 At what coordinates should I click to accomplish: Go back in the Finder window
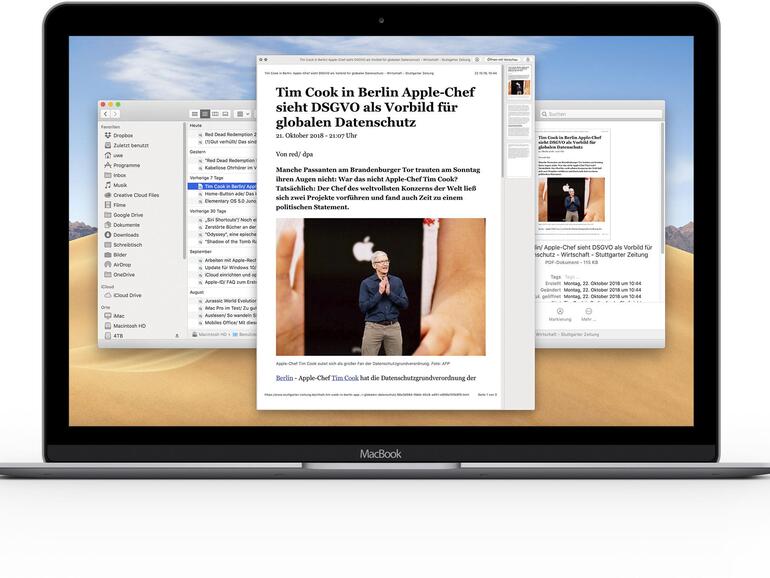point(106,113)
